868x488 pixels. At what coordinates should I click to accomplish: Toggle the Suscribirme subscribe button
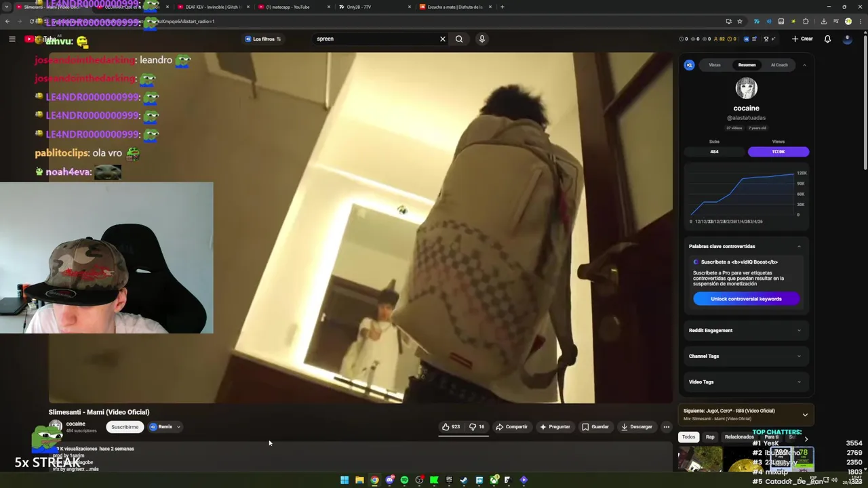pos(125,427)
